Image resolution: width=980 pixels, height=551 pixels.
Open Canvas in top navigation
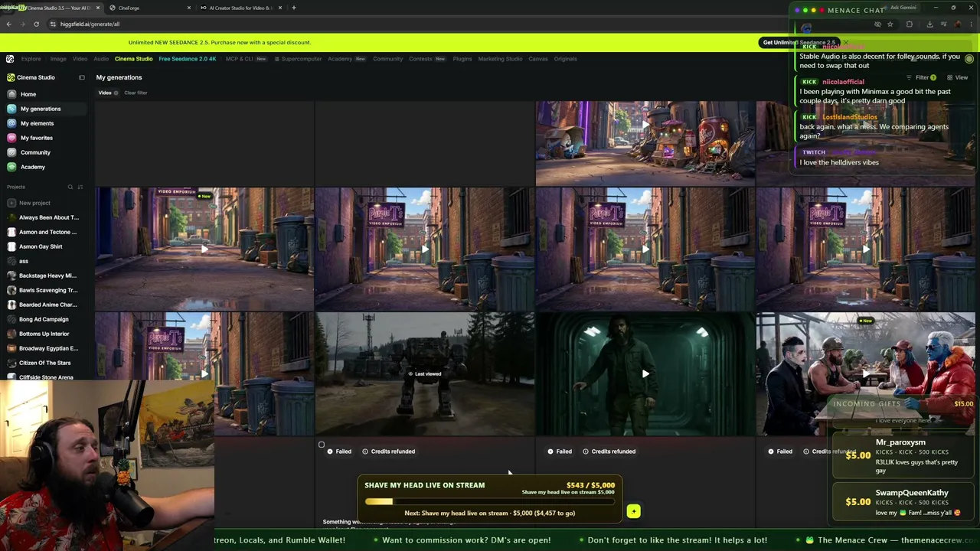[x=538, y=59]
